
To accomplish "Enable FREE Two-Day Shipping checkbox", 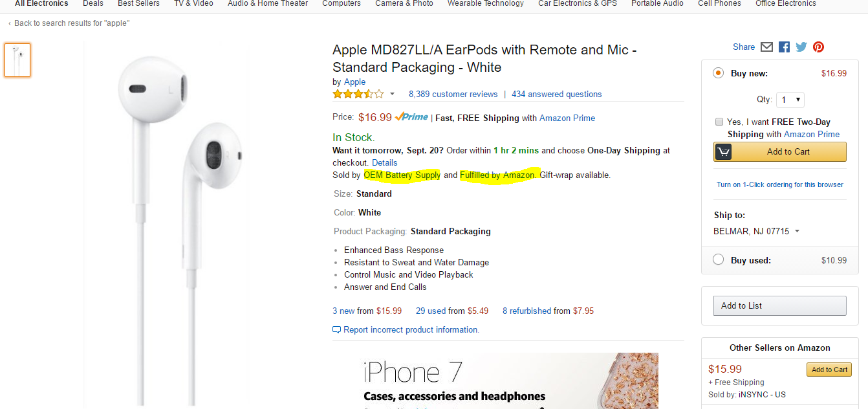I will tap(719, 122).
